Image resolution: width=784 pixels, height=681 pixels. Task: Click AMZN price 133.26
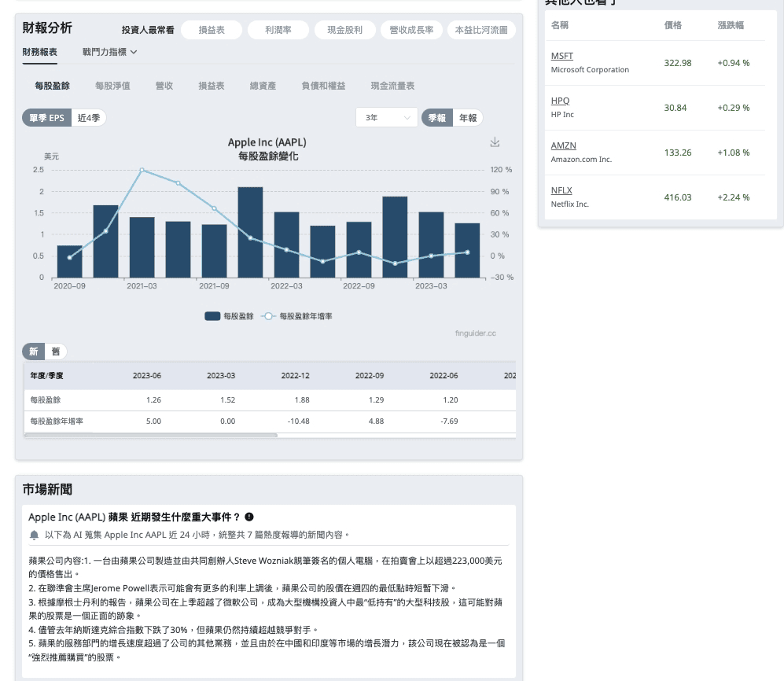[x=678, y=153]
